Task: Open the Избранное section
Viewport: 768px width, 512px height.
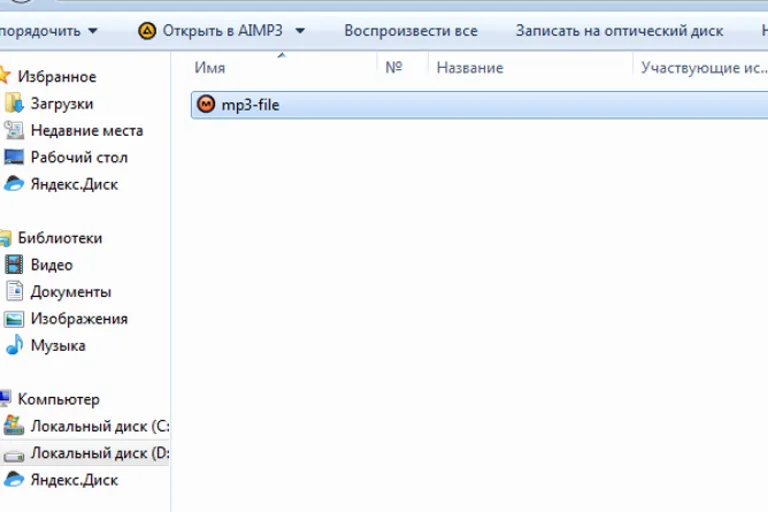Action: click(57, 77)
